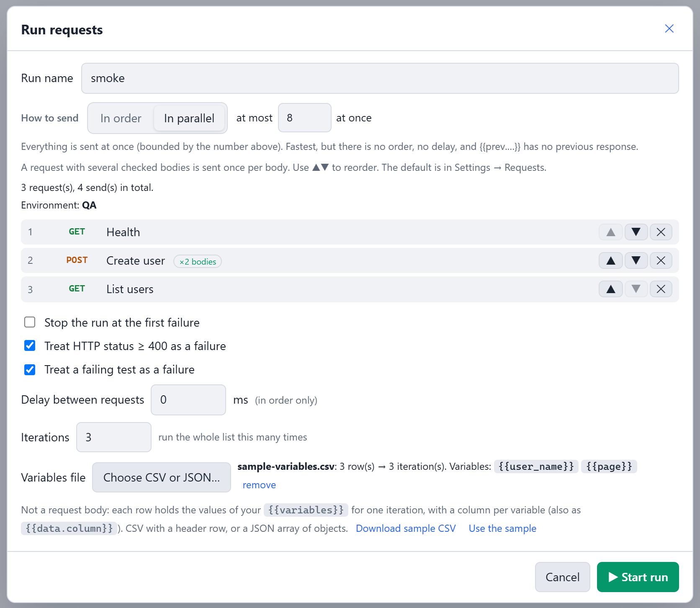The image size is (700, 608).
Task: Focus the Run name field
Action: 380,78
